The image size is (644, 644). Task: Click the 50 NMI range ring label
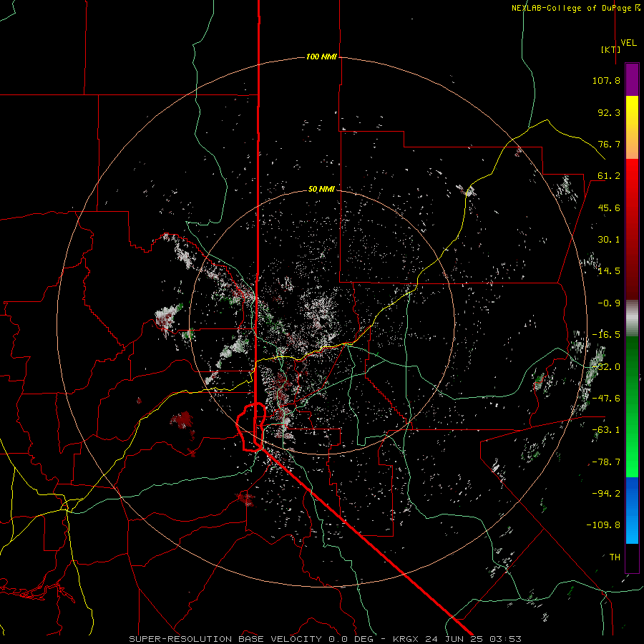pos(321,189)
